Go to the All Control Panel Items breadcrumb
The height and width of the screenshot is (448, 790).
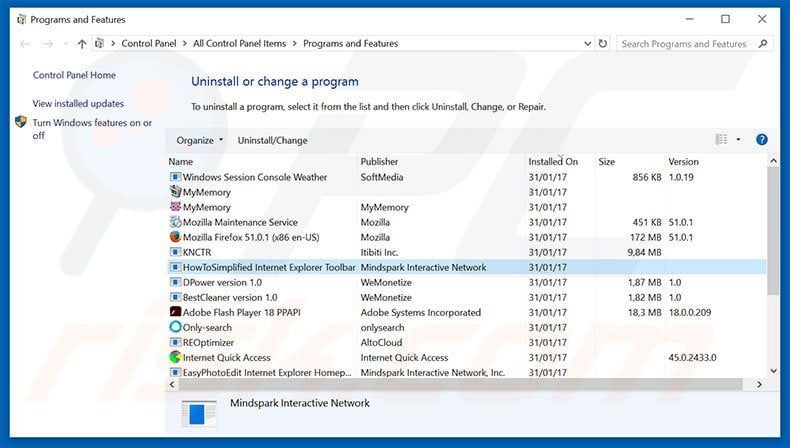tap(239, 43)
